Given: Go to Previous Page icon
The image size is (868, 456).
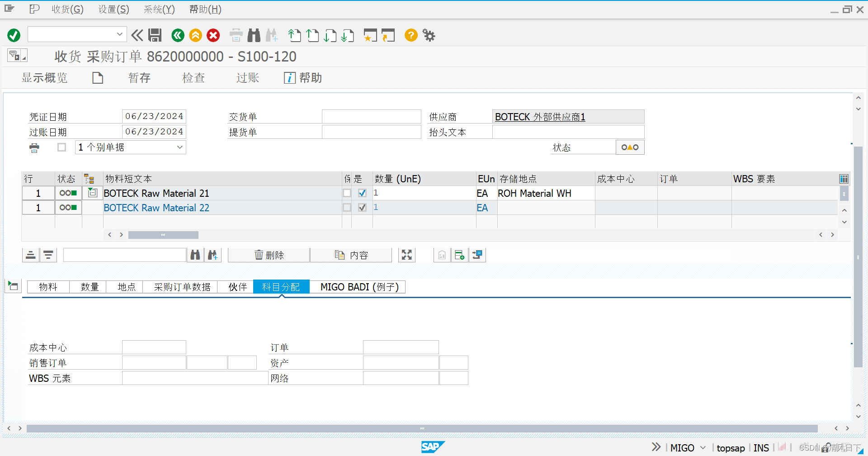Looking at the screenshot, I should 312,35.
